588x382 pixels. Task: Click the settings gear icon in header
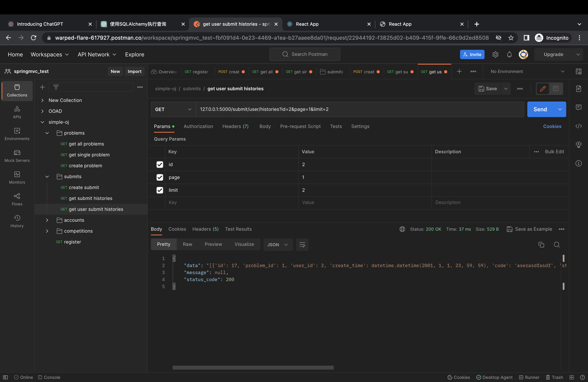[495, 54]
